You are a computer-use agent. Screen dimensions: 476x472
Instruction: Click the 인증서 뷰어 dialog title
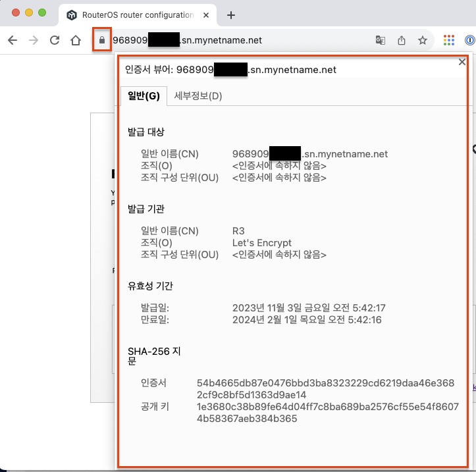coord(230,70)
